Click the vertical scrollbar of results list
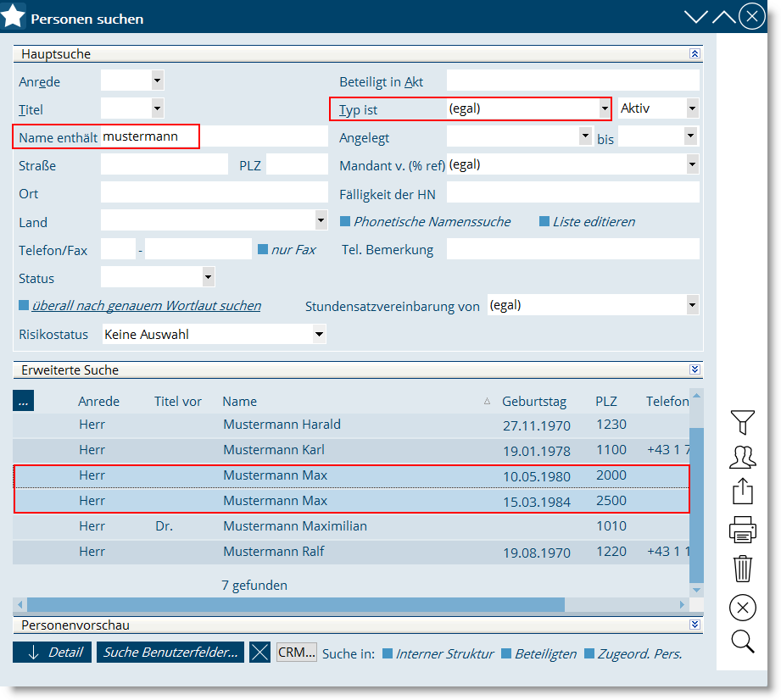 click(x=696, y=505)
